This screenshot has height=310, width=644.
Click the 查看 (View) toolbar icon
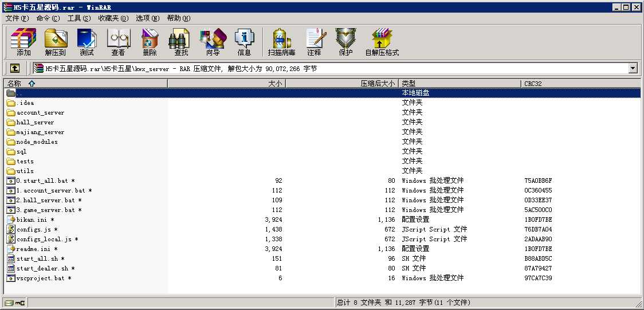click(118, 42)
